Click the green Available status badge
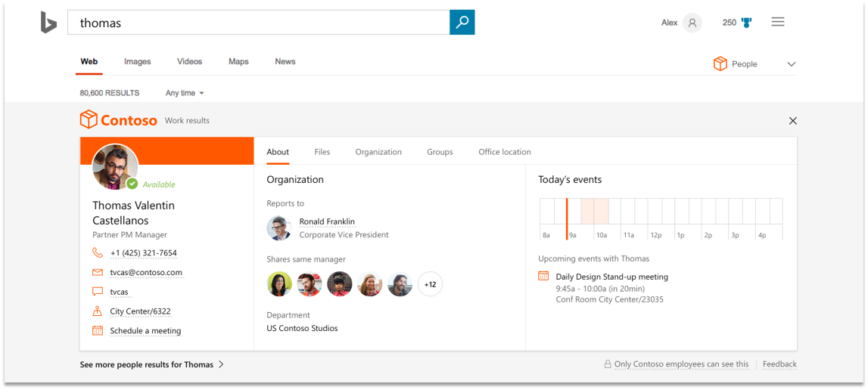The width and height of the screenshot is (868, 390). [132, 184]
